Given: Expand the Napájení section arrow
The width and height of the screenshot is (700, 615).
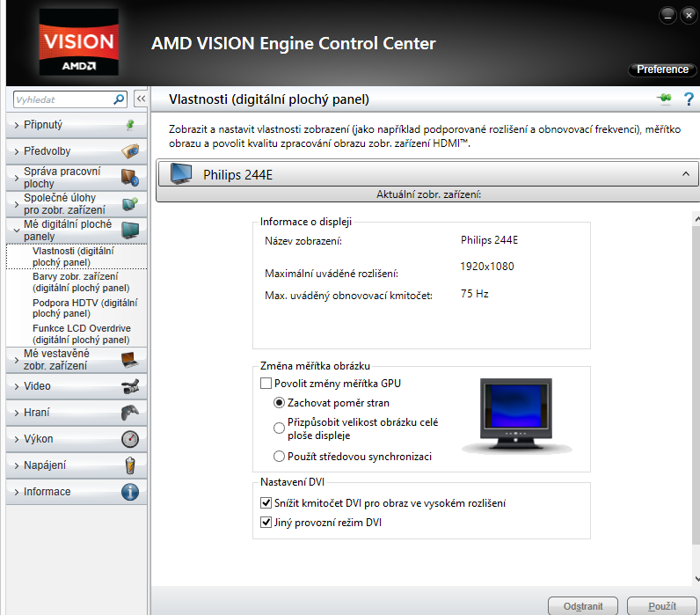Looking at the screenshot, I should tap(17, 465).
